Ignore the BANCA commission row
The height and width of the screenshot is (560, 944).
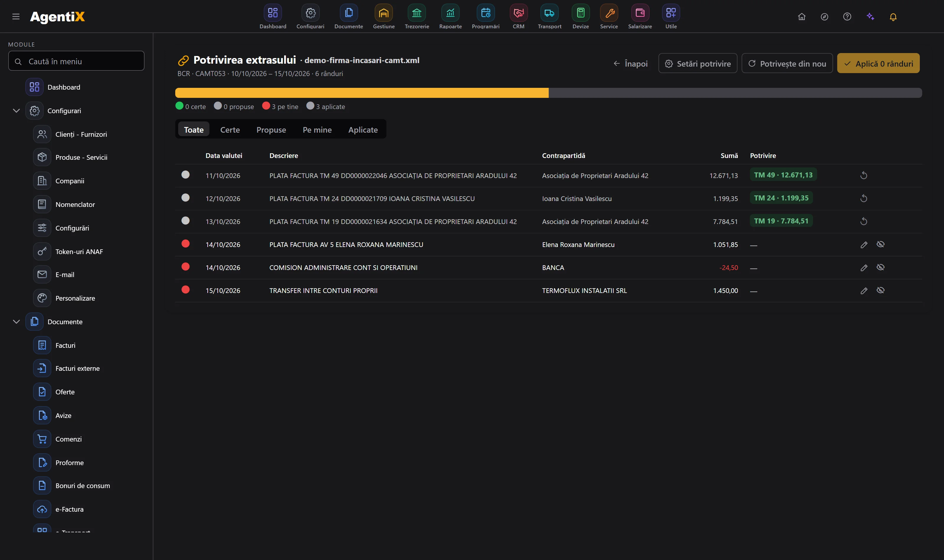[x=880, y=267]
